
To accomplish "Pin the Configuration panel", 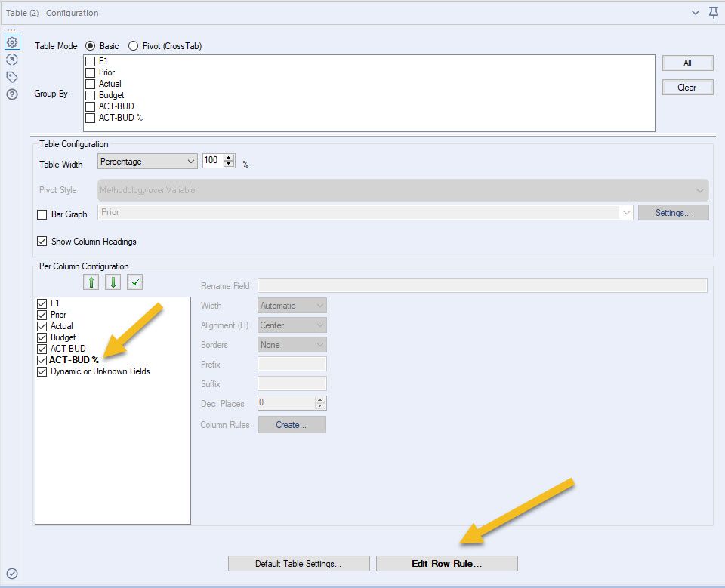I will (714, 13).
